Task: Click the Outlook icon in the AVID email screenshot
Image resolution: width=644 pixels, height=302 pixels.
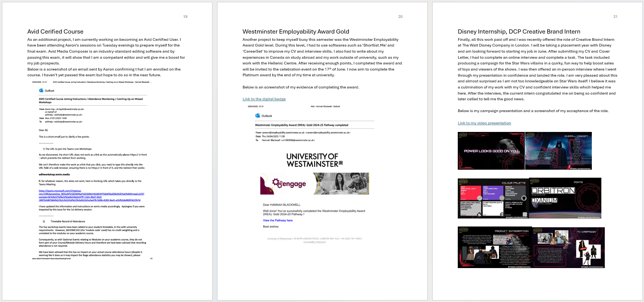Action: pos(41,91)
